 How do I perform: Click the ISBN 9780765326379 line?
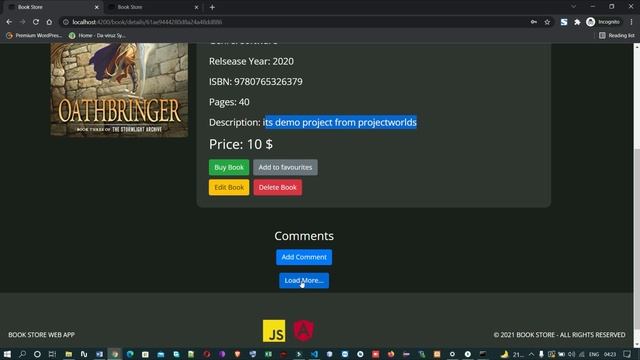pos(256,82)
